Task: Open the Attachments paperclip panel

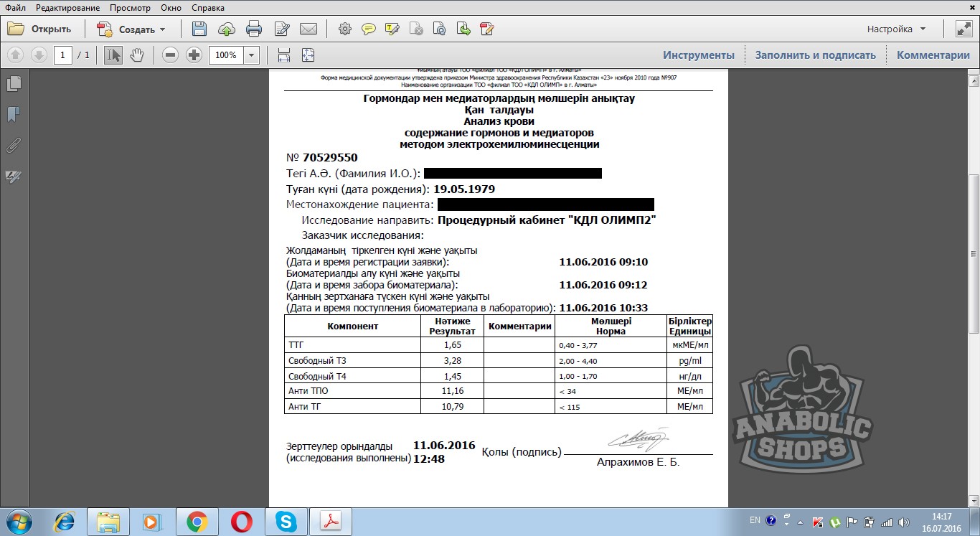Action: point(14,146)
